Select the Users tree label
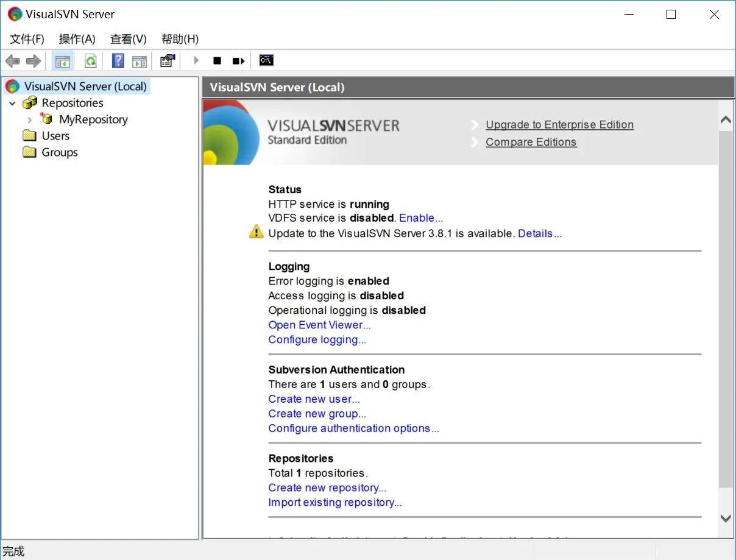The height and width of the screenshot is (560, 736). (55, 136)
